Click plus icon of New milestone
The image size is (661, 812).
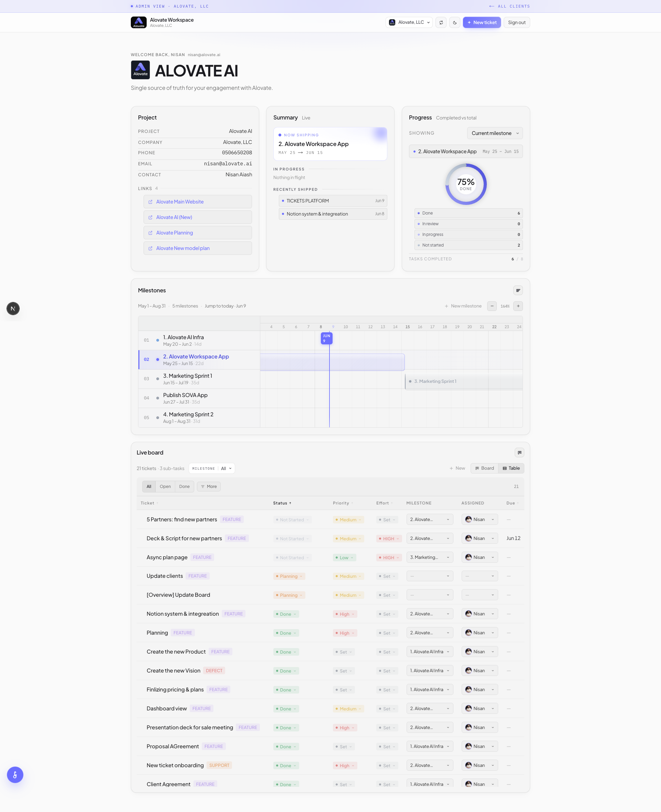[446, 306]
